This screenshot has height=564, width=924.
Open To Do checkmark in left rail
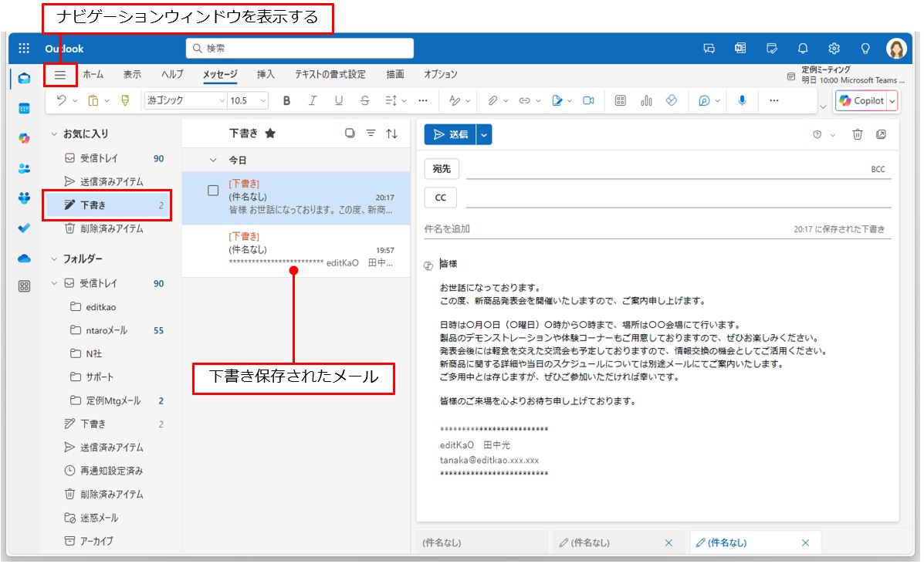click(x=24, y=228)
